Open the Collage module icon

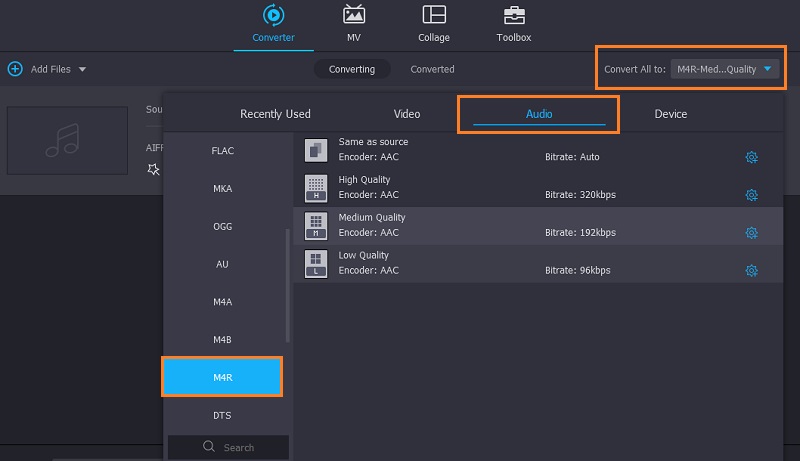[434, 16]
